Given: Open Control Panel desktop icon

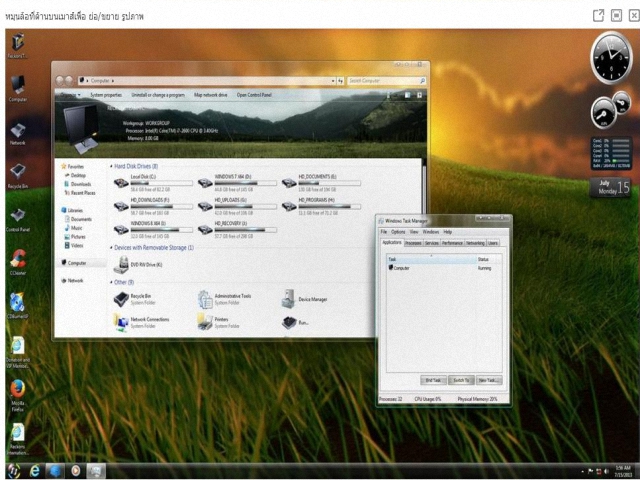Looking at the screenshot, I should pos(18,220).
